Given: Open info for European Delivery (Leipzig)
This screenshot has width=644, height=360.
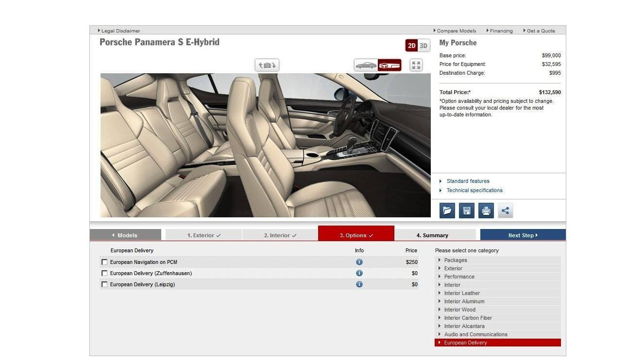Looking at the screenshot, I should tap(359, 284).
